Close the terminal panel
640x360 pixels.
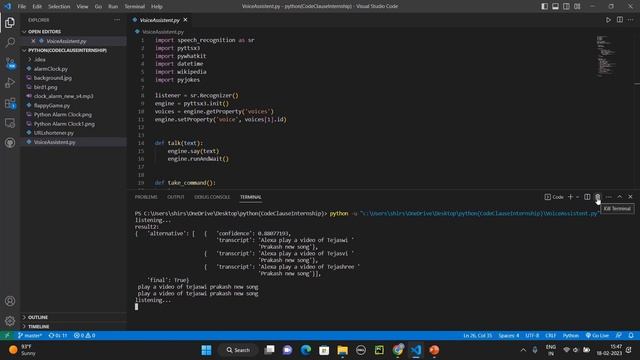[x=630, y=197]
